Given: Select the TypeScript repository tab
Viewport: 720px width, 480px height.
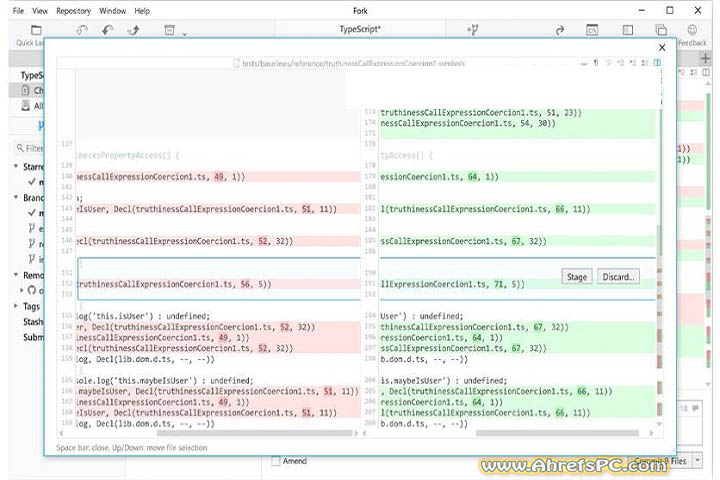Looking at the screenshot, I should click(360, 29).
